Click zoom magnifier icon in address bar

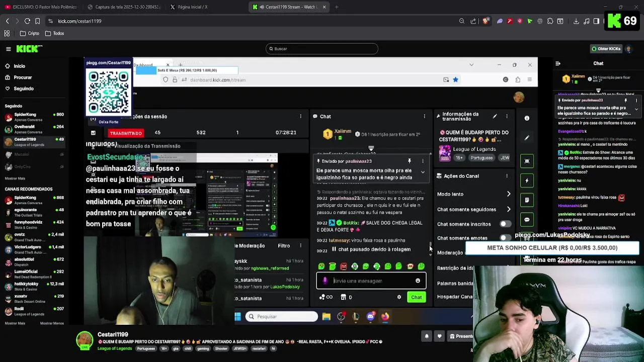pyautogui.click(x=462, y=21)
